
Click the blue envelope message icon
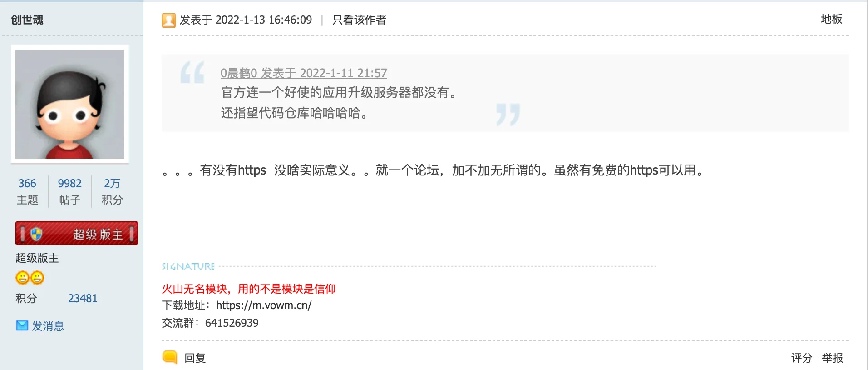(22, 325)
